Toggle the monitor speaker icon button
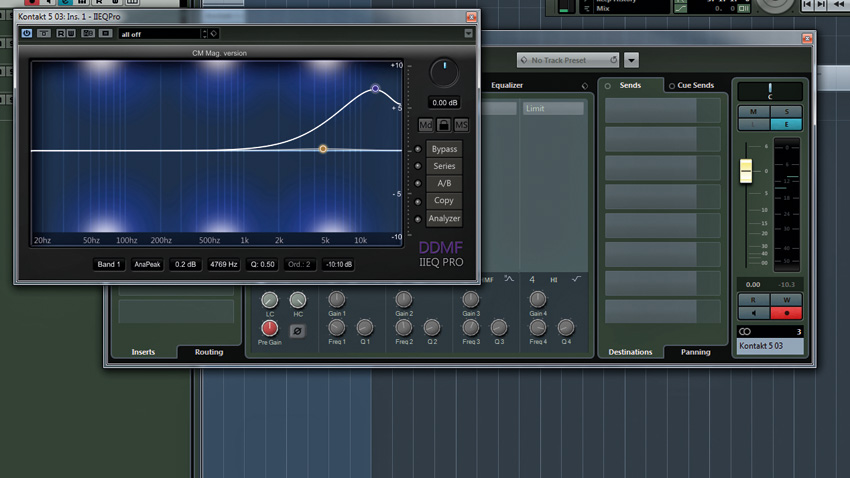The height and width of the screenshot is (478, 850). [754, 313]
